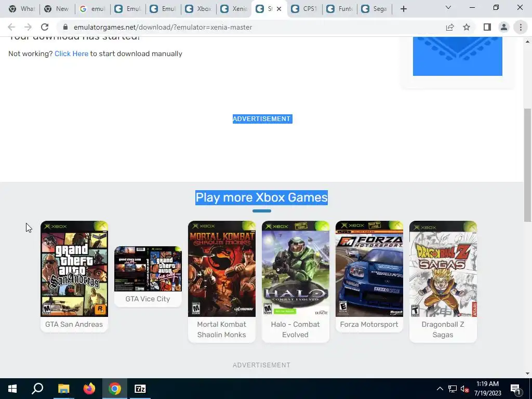Switch to the 'CPS1' tab
This screenshot has width=532, height=399.
point(304,9)
